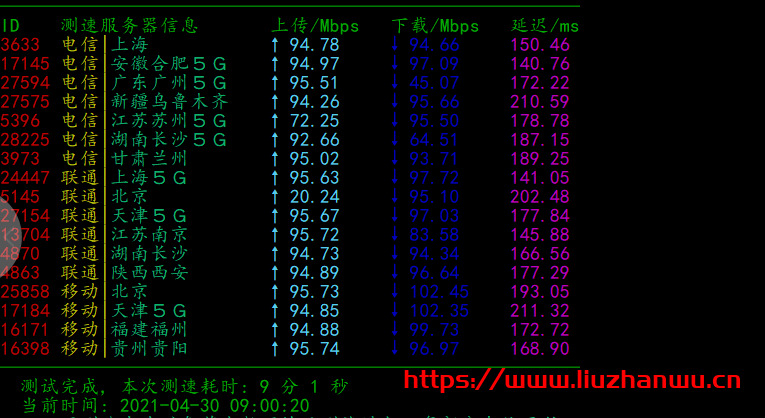Screen dimensions: 765x418
Task: Click the upload arrow next to 20.24
Action: click(x=276, y=197)
